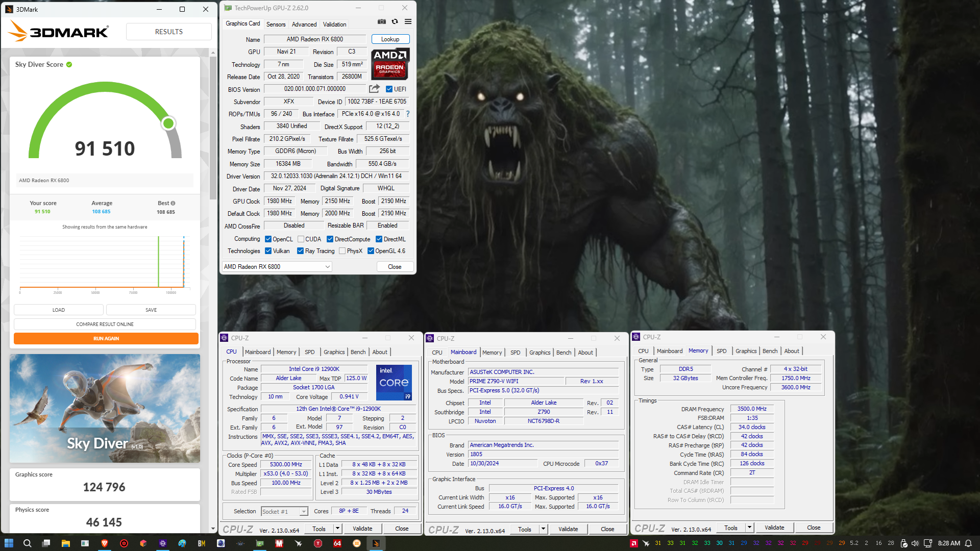The width and height of the screenshot is (980, 551).
Task: Open Tools dropdown arrow in CPU-Z Mainboard window
Action: coord(543,529)
